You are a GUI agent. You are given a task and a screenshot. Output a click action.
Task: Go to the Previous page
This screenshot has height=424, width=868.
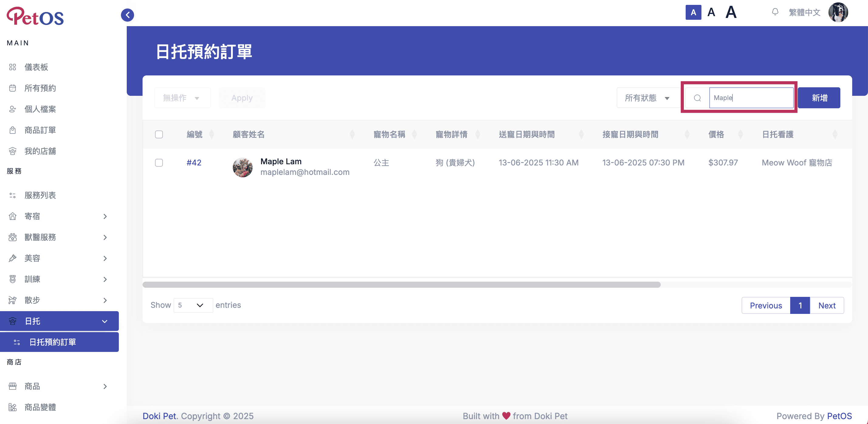click(766, 305)
